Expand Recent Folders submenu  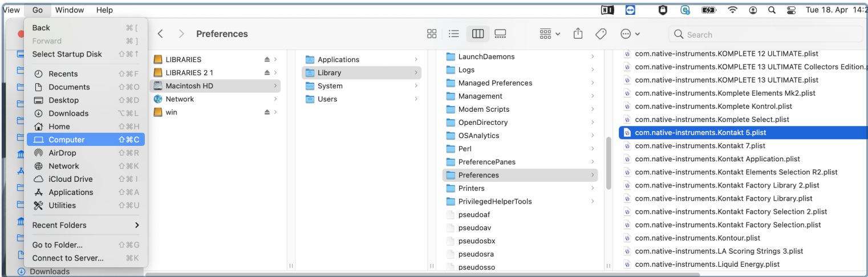tap(86, 225)
